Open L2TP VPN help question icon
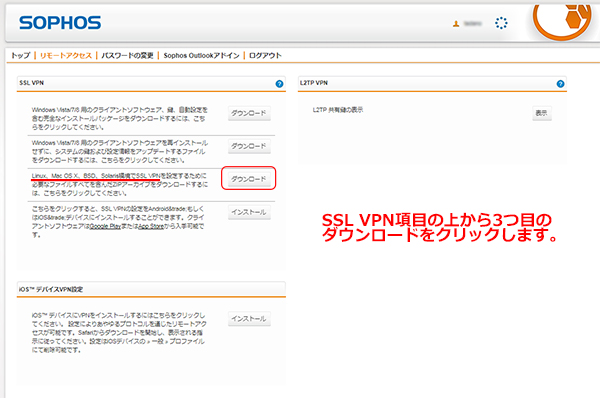This screenshot has width=600, height=398. (x=560, y=84)
